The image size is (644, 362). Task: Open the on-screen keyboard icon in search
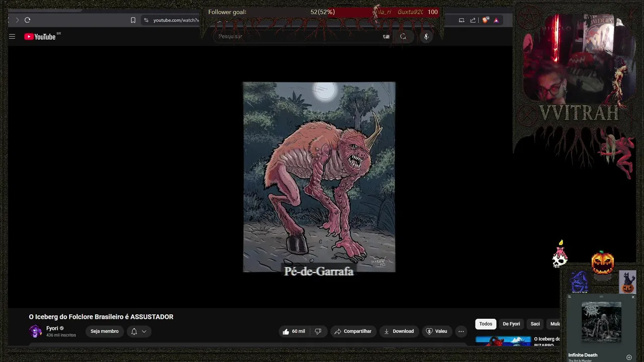pyautogui.click(x=386, y=36)
